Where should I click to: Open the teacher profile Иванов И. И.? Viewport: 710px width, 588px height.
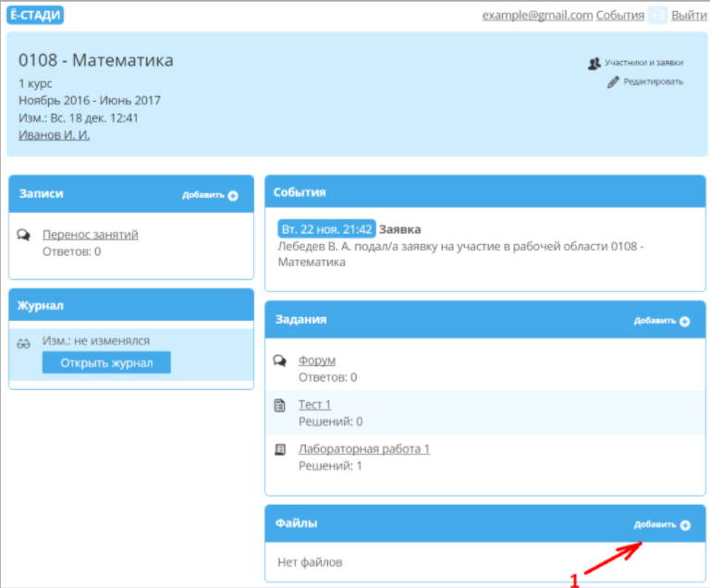coord(54,135)
